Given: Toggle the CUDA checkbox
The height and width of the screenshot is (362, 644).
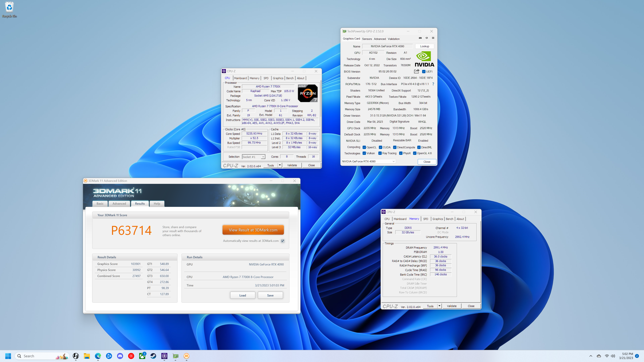Looking at the screenshot, I should [x=381, y=147].
